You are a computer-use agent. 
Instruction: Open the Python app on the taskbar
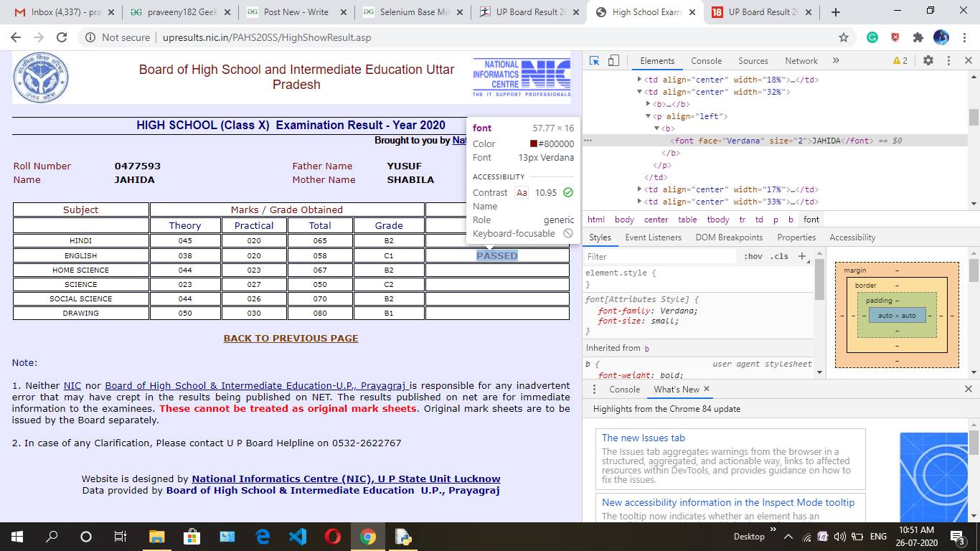pos(402,536)
